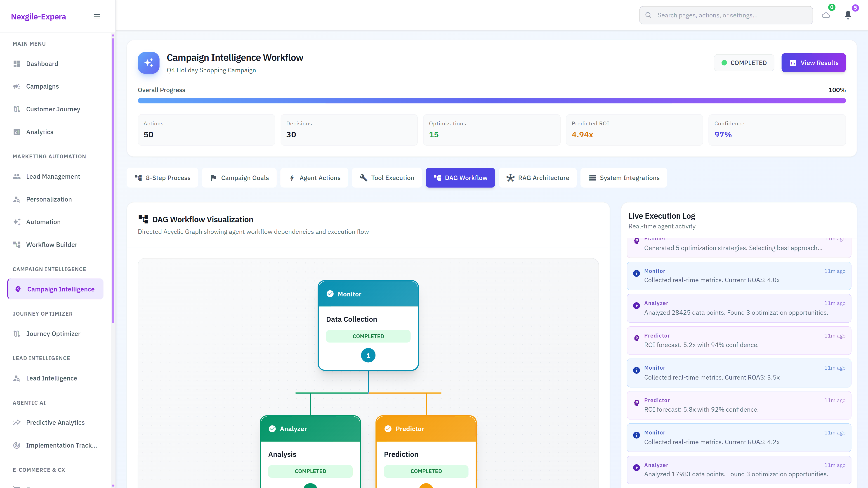Open Lead Management in Marketing Automation
This screenshot has height=488, width=868.
point(53,176)
